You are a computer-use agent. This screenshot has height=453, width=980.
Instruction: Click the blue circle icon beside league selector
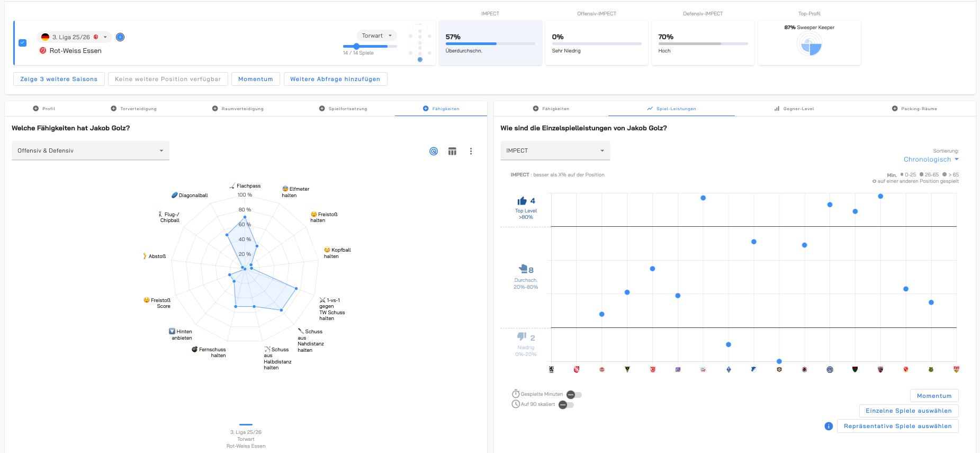tap(120, 37)
